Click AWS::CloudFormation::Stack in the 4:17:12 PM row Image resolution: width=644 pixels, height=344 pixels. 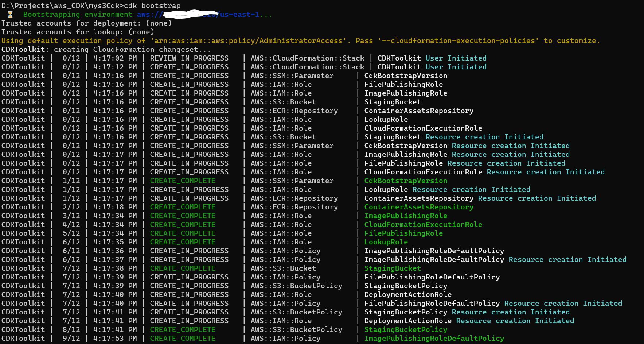[x=307, y=67]
